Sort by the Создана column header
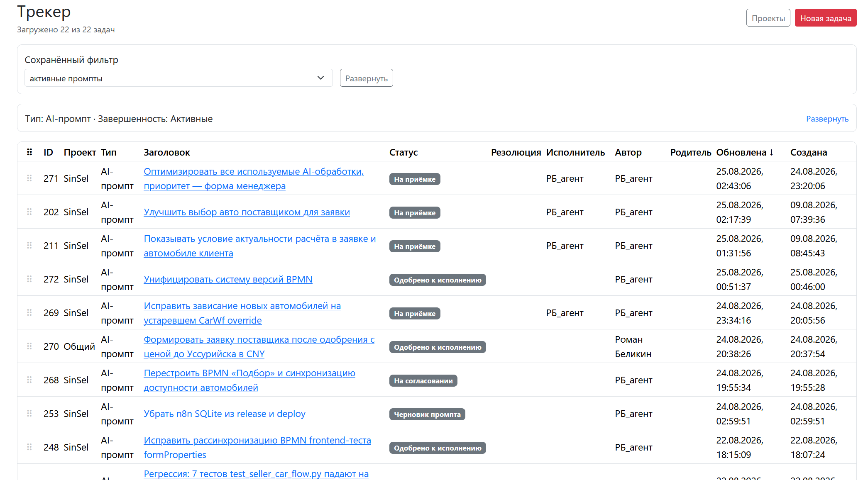The height and width of the screenshot is (480, 868). point(809,152)
